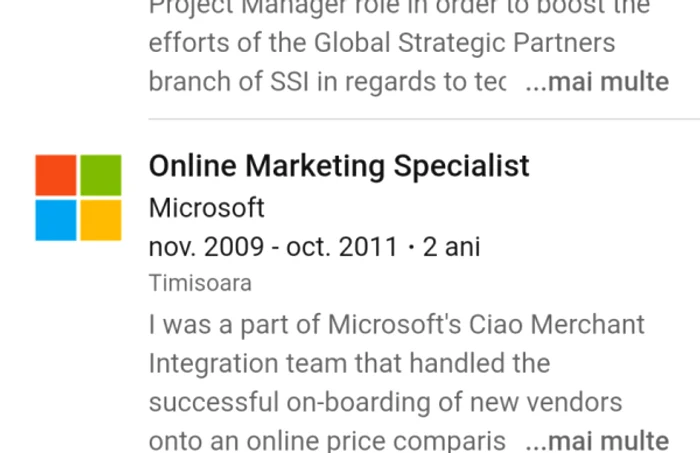The image size is (700, 453).
Task: Click the 'successful on-boarding of new vendors' line
Action: [385, 402]
